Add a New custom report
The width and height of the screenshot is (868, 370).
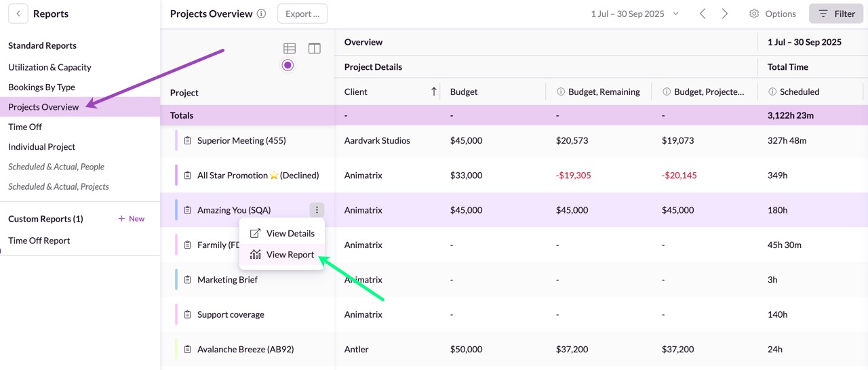[x=132, y=219]
